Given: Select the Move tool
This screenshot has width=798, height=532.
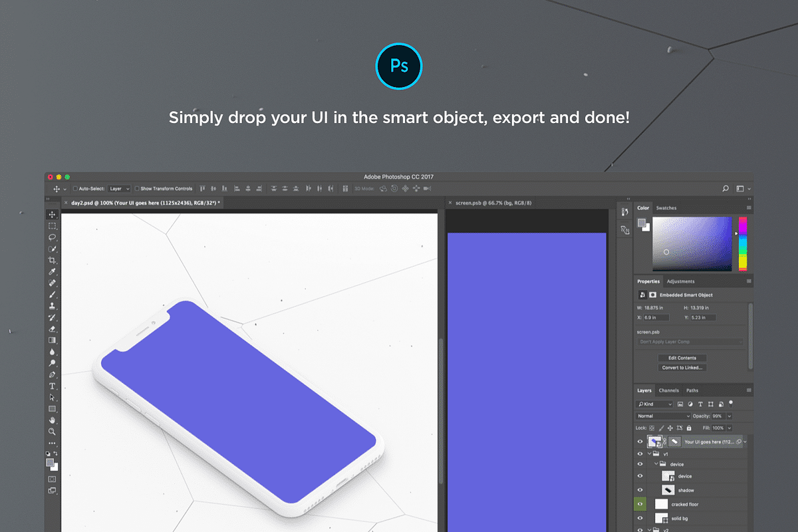Looking at the screenshot, I should [x=52, y=214].
